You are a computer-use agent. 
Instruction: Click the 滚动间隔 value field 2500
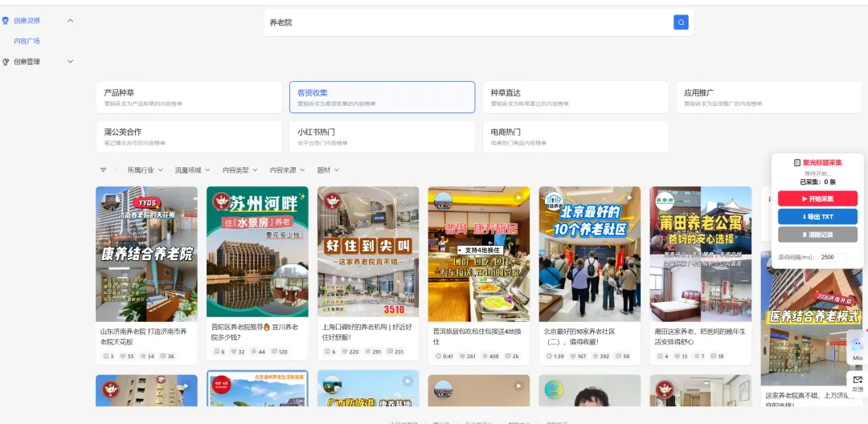(833, 257)
